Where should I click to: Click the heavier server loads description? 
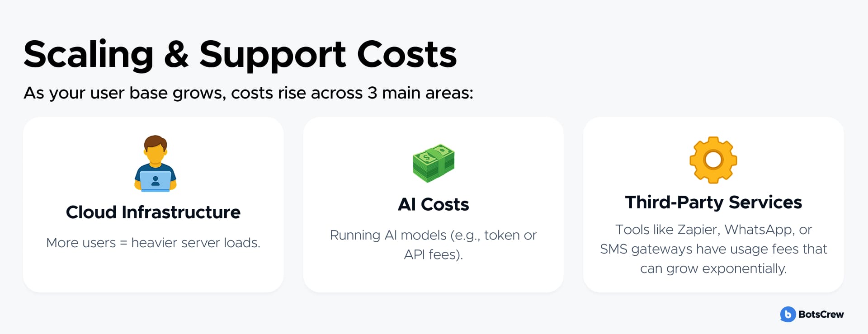[195, 243]
